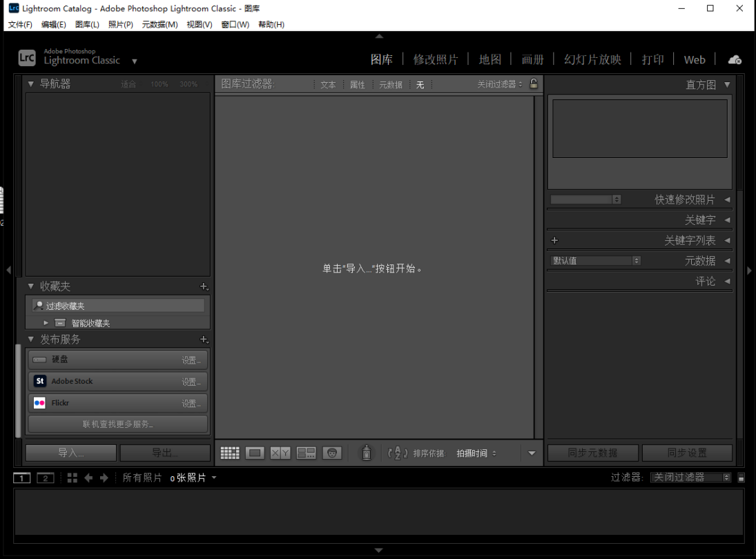This screenshot has width=756, height=559.
Task: Open Survey view icon
Action: click(x=306, y=453)
